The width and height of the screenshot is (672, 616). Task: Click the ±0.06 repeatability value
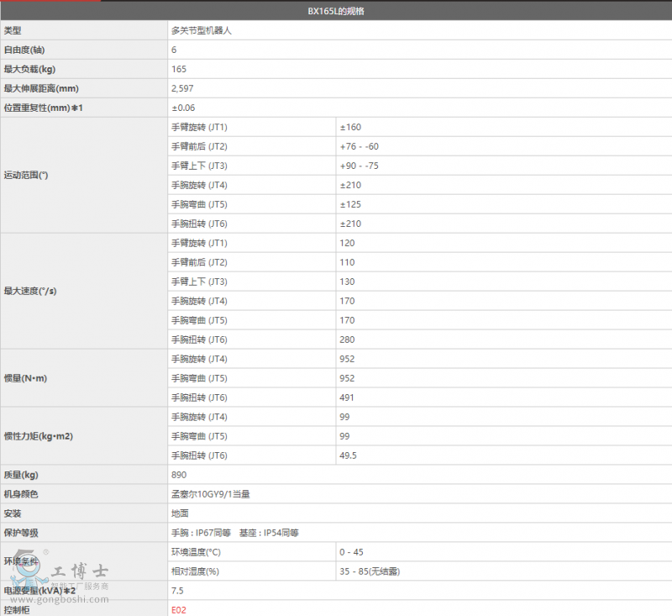pyautogui.click(x=183, y=108)
